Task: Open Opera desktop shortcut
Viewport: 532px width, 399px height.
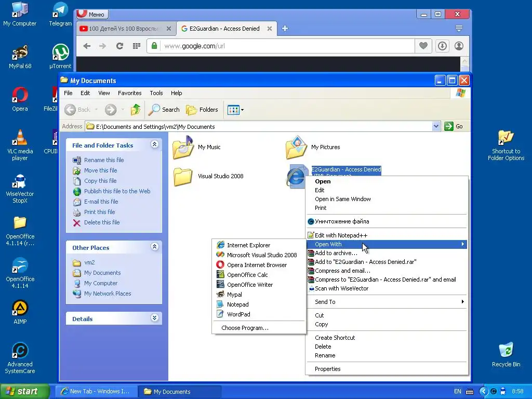Action: pyautogui.click(x=20, y=99)
